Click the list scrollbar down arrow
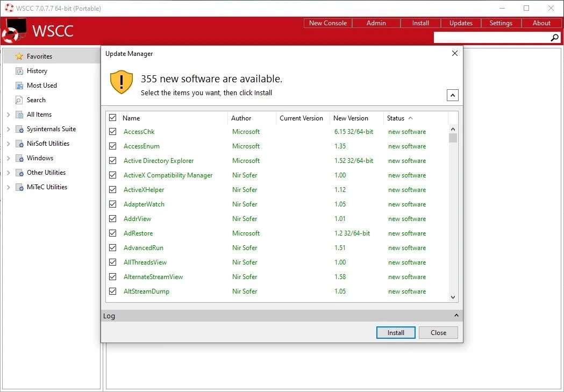Viewport: 564px width, 392px height. coord(453,297)
